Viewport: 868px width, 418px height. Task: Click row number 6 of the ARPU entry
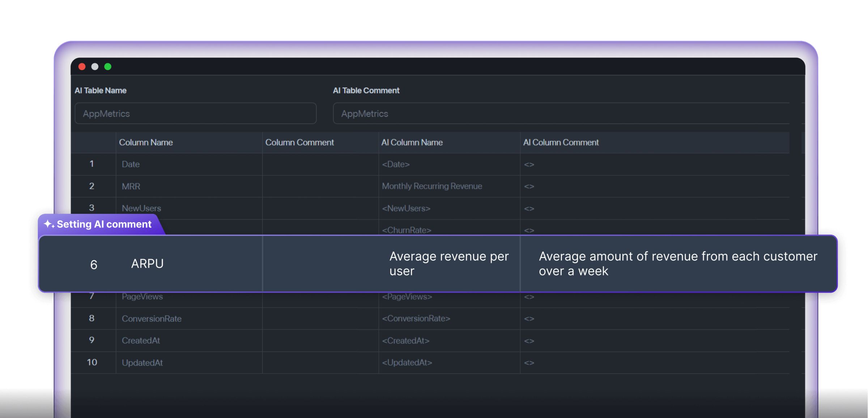point(93,263)
